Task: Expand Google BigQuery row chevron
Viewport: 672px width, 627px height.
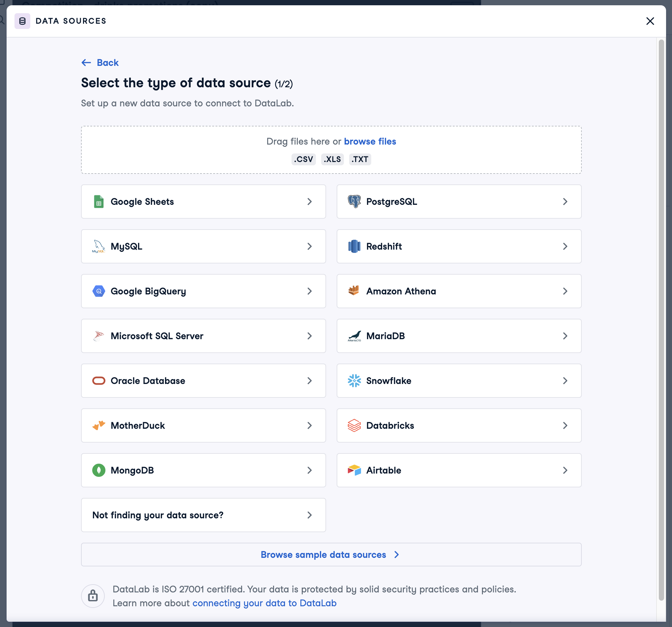Action: click(x=310, y=291)
